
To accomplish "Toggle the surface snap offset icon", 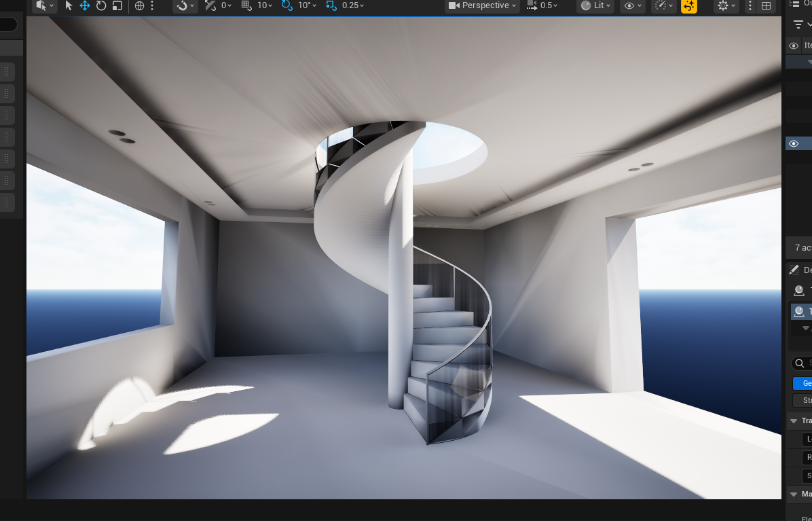I will 210,5.
